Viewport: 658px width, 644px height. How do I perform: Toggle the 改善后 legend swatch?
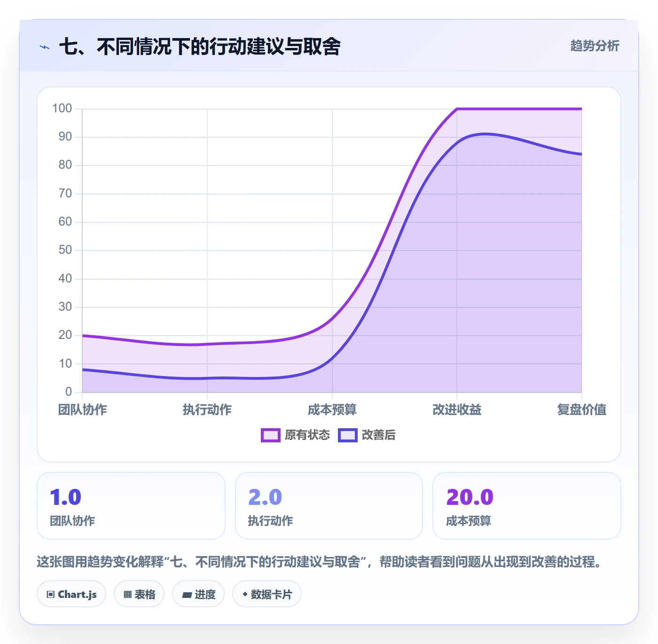pos(348,435)
